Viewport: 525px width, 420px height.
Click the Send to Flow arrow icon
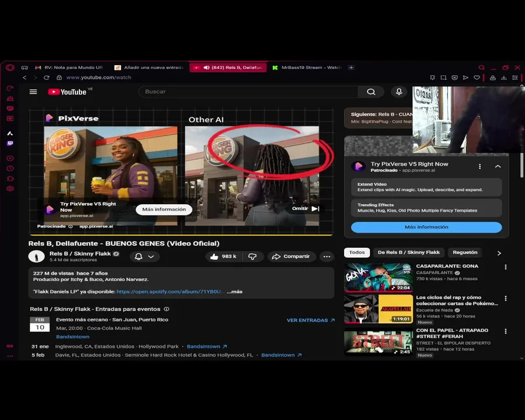[466, 78]
